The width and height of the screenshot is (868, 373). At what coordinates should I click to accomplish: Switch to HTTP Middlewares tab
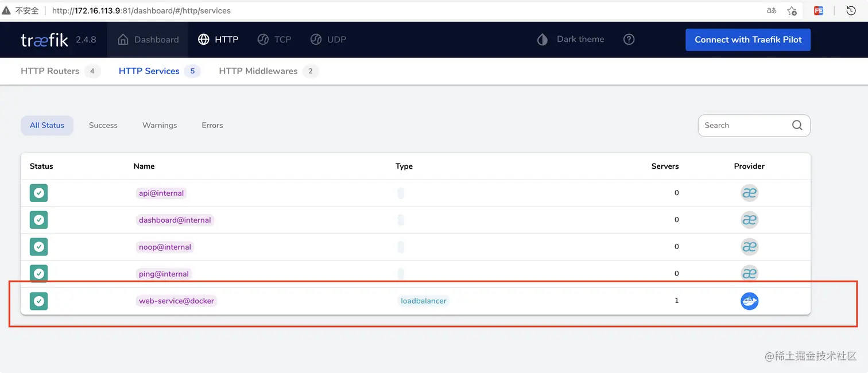(268, 71)
